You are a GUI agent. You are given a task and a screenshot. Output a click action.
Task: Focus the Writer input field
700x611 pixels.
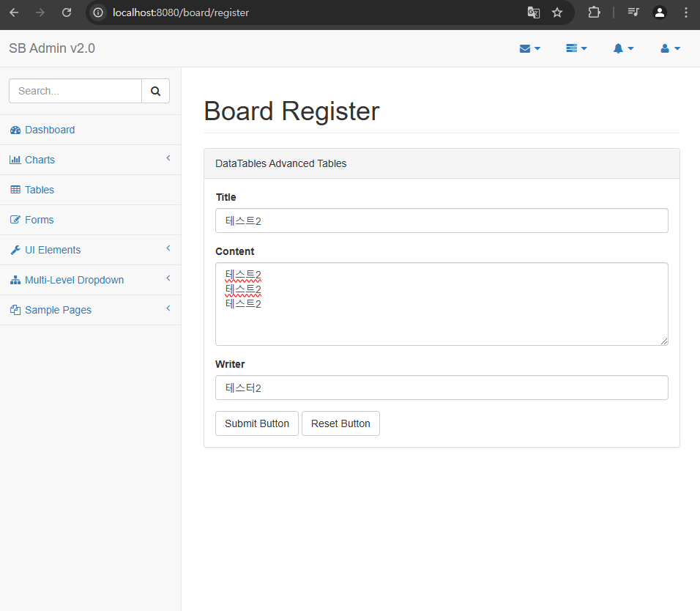[442, 388]
